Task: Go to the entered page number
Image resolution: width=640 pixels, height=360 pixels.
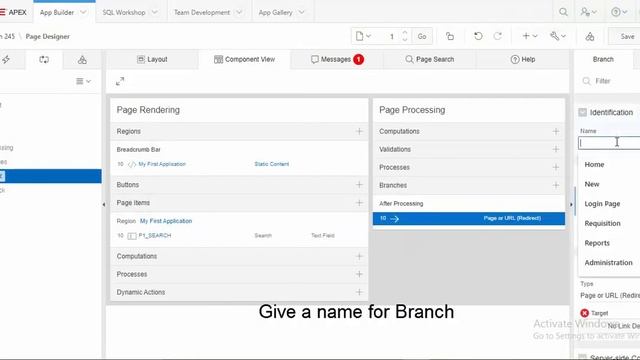Action: click(422, 36)
